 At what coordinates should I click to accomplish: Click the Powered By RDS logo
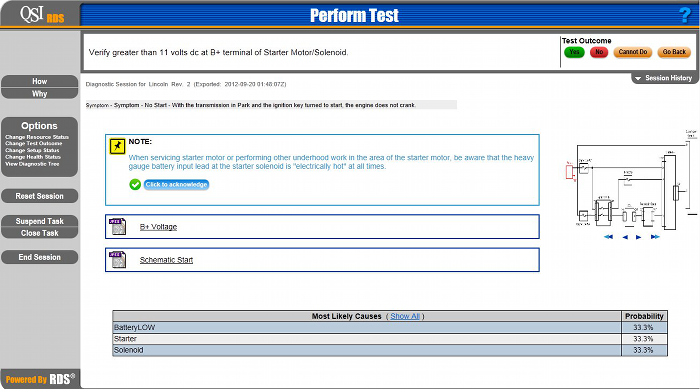pyautogui.click(x=40, y=379)
